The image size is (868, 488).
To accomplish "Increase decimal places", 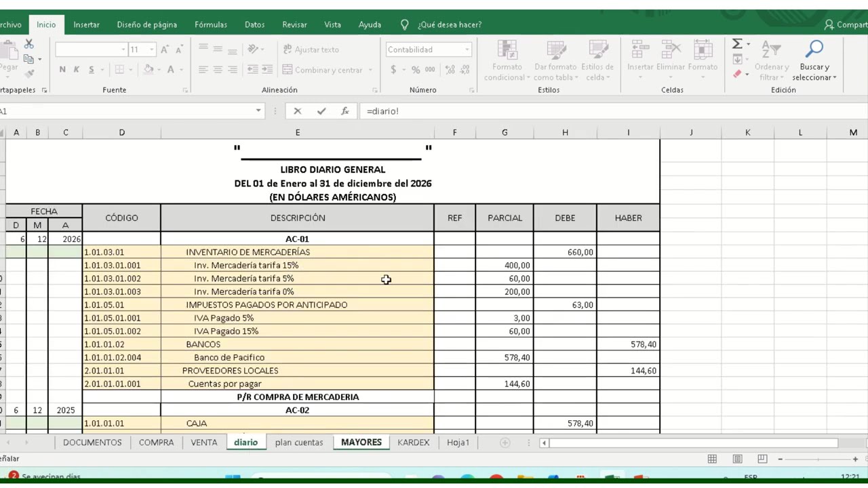I will tap(449, 70).
